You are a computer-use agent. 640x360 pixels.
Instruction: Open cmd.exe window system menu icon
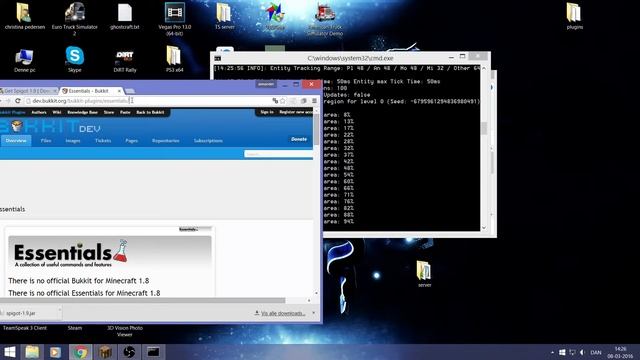tap(218, 58)
